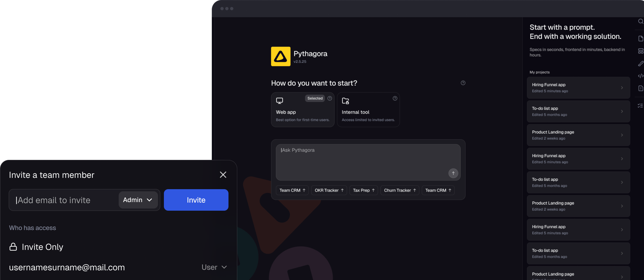Click the padlock icon beside Invite Only
The width and height of the screenshot is (644, 280).
click(13, 247)
